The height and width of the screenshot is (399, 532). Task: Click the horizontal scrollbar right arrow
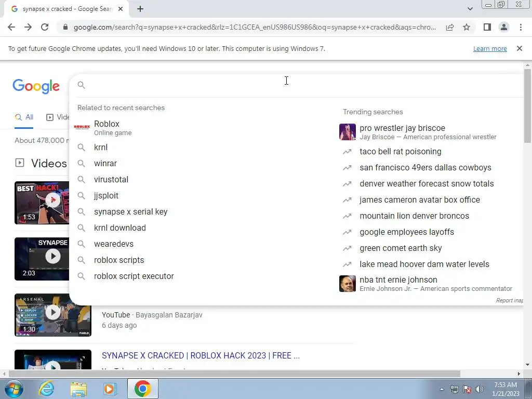(519, 374)
